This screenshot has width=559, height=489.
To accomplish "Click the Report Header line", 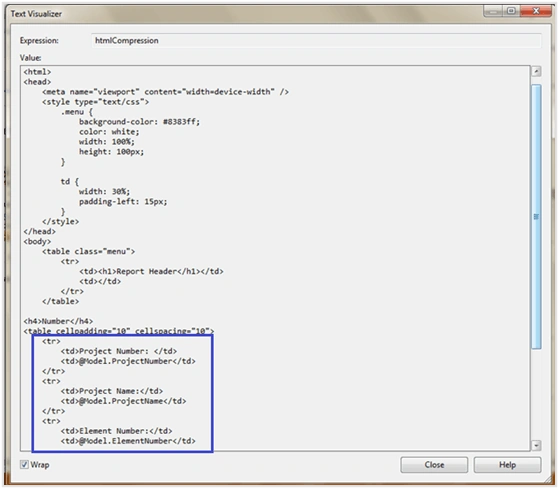I will click(151, 272).
